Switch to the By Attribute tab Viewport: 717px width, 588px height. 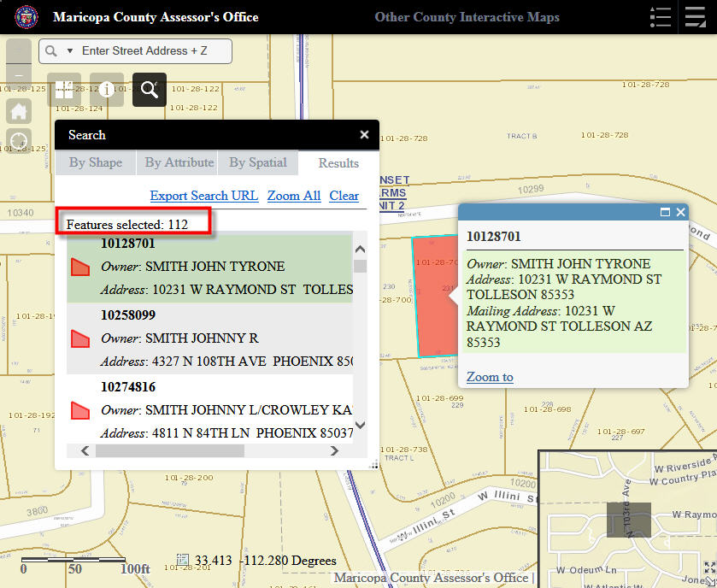coord(179,162)
